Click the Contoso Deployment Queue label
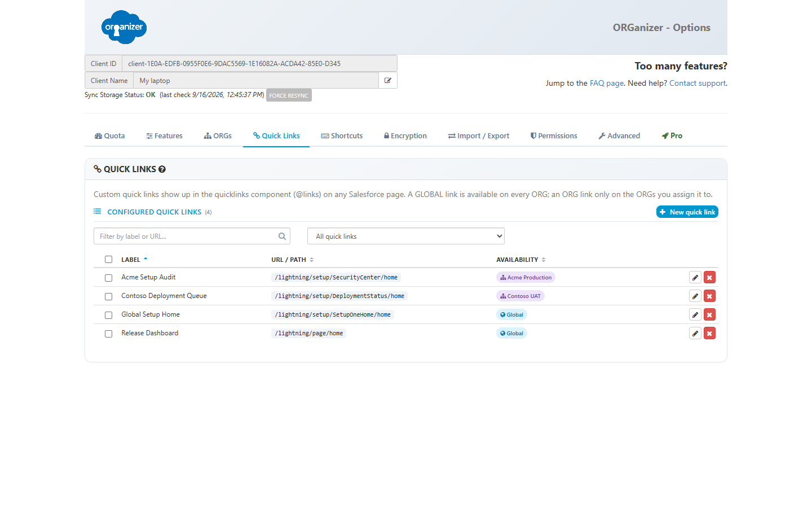 (164, 296)
